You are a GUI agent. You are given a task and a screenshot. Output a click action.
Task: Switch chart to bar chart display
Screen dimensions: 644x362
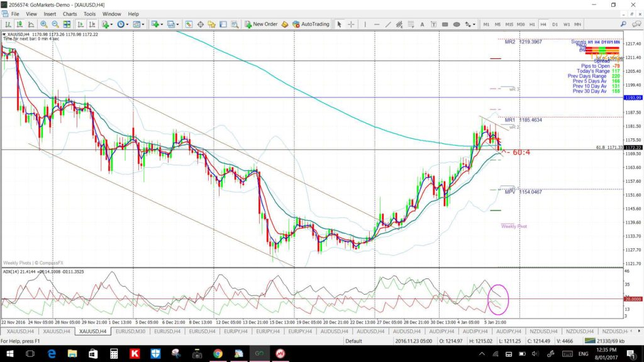point(8,25)
